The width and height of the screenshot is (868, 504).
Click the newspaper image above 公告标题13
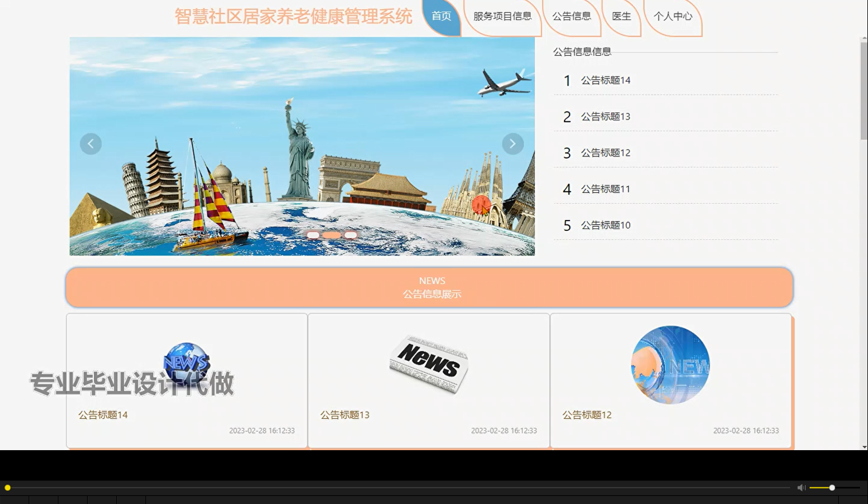click(429, 364)
